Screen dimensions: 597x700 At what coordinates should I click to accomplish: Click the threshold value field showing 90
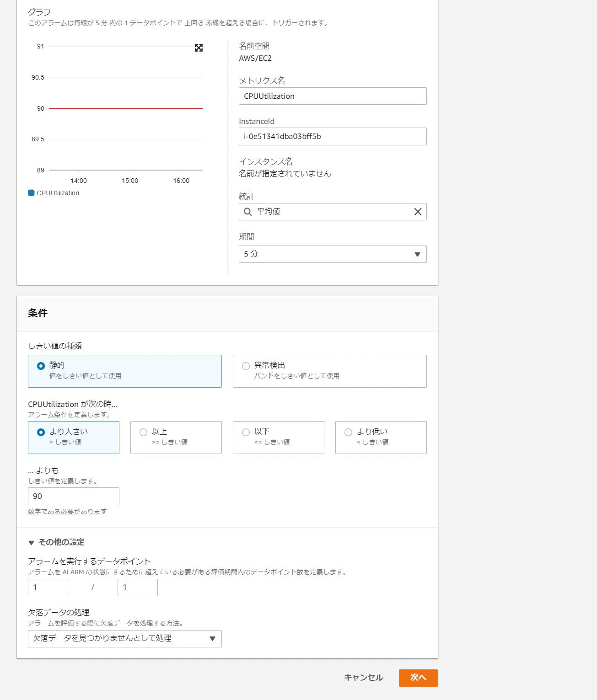click(74, 496)
